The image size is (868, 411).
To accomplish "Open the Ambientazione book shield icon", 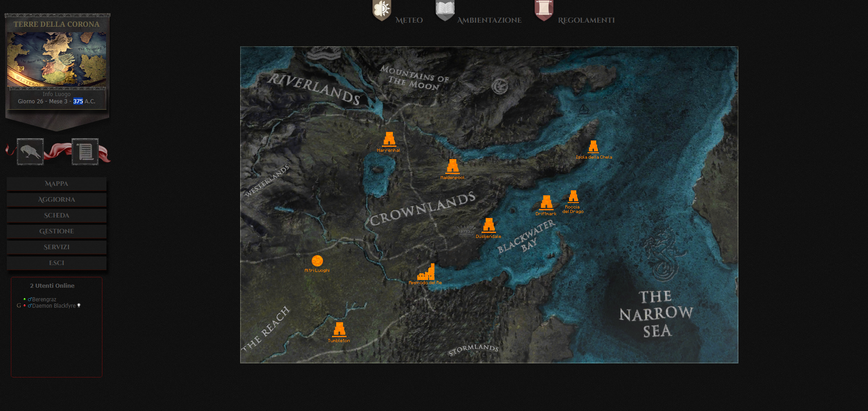I will (445, 10).
